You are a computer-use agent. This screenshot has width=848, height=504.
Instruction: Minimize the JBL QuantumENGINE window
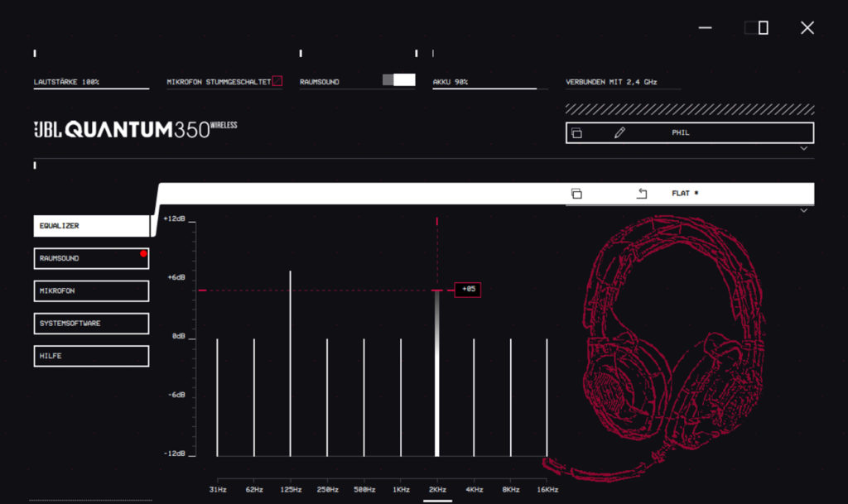click(706, 27)
